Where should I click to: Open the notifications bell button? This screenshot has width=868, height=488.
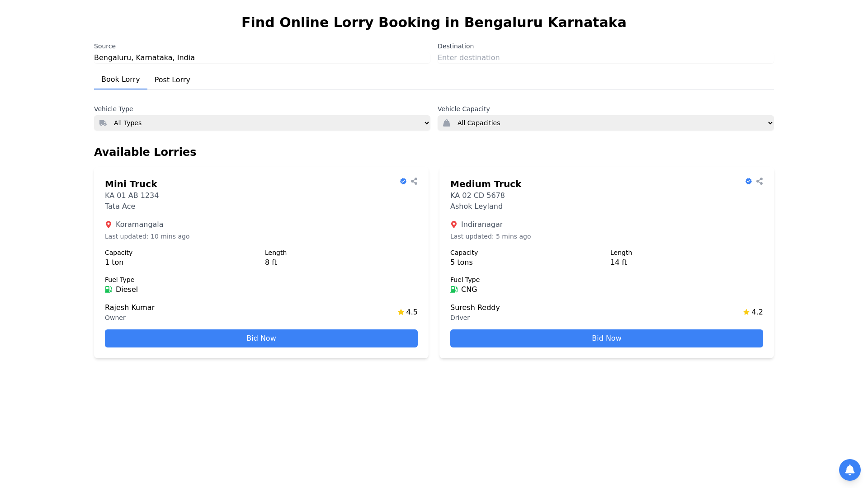[x=849, y=470]
